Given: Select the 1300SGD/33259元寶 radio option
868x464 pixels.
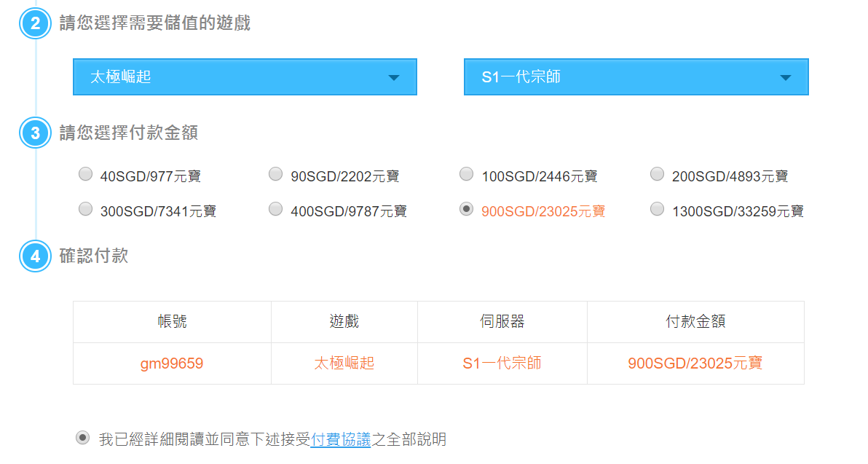Looking at the screenshot, I should point(657,209).
